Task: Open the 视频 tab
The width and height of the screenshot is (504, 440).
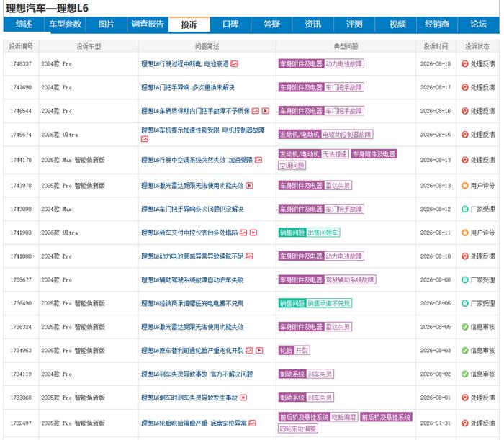Action: 397,24
